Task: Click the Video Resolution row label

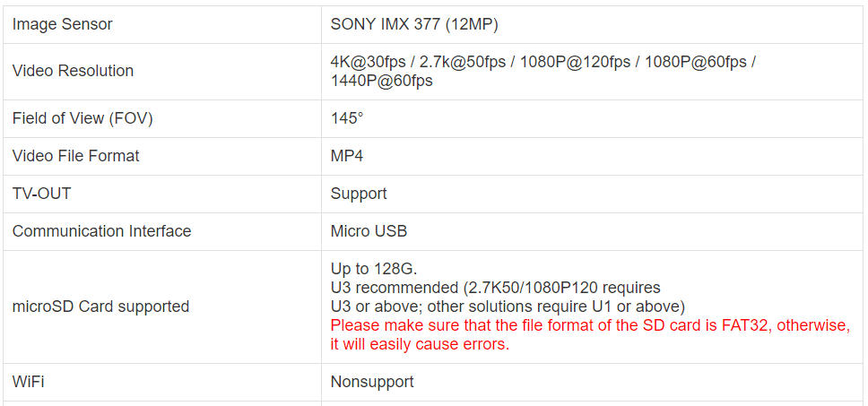Action: pyautogui.click(x=73, y=72)
